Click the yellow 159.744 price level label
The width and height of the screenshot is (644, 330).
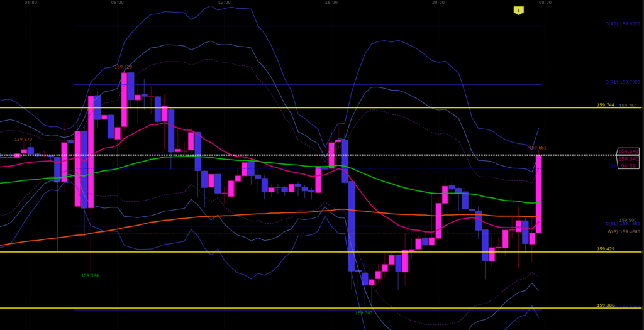[606, 106]
